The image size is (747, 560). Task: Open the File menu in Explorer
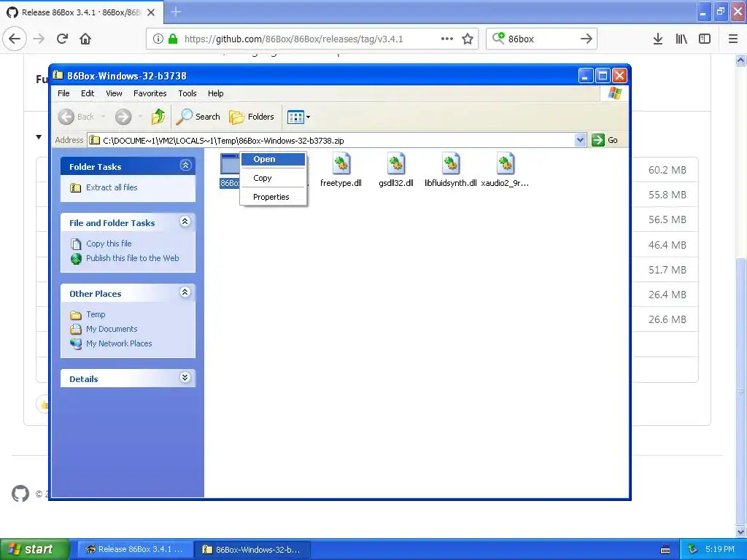64,93
